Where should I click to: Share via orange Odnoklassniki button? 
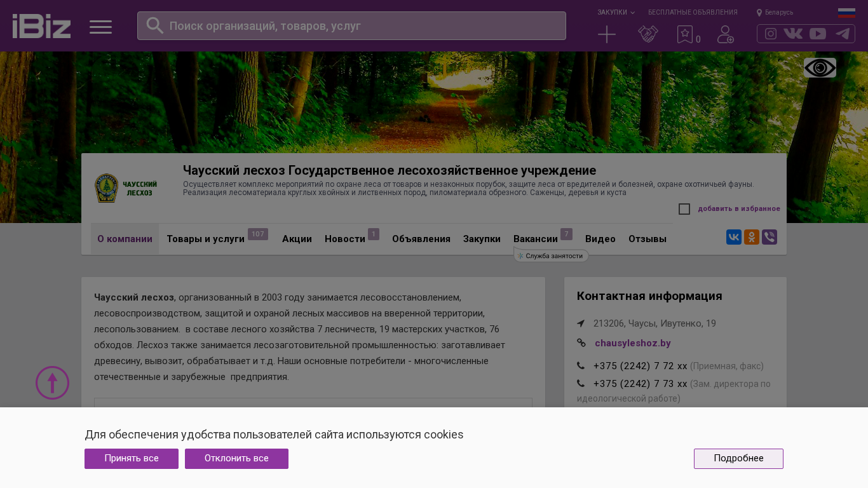tap(752, 237)
